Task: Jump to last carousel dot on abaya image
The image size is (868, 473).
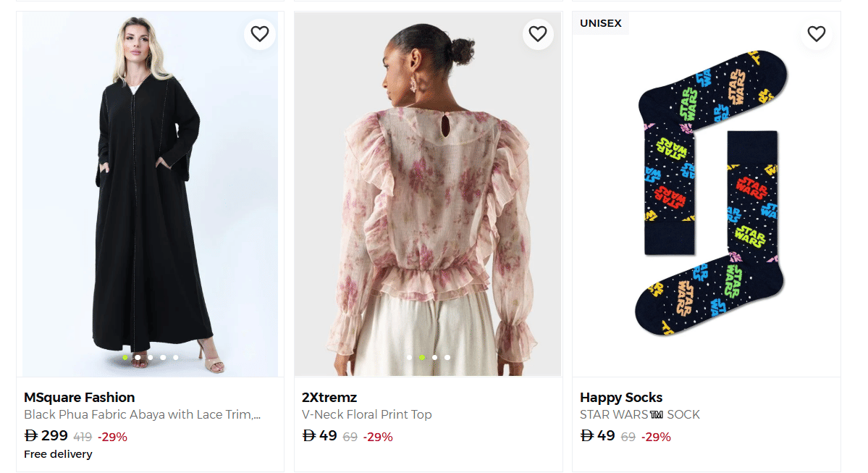Action: pyautogui.click(x=176, y=357)
